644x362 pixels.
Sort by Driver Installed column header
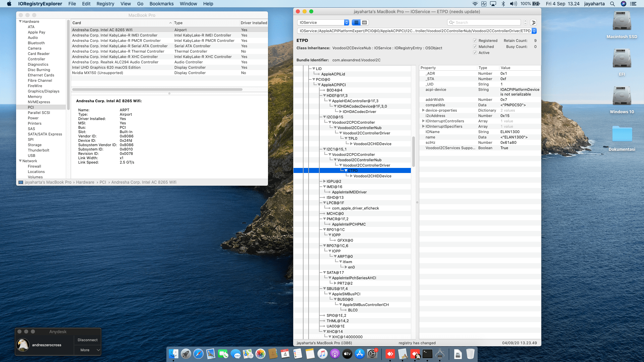pos(254,23)
